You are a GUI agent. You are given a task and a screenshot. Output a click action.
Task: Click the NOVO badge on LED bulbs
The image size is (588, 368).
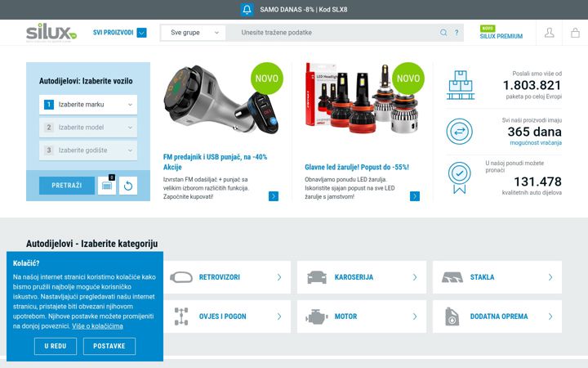[x=408, y=79]
